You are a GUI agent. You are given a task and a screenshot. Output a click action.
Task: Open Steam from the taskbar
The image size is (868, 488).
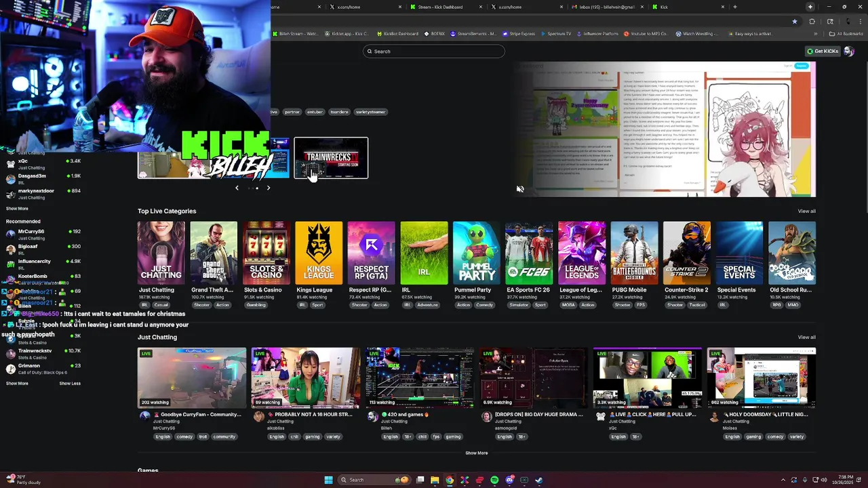coord(539,480)
